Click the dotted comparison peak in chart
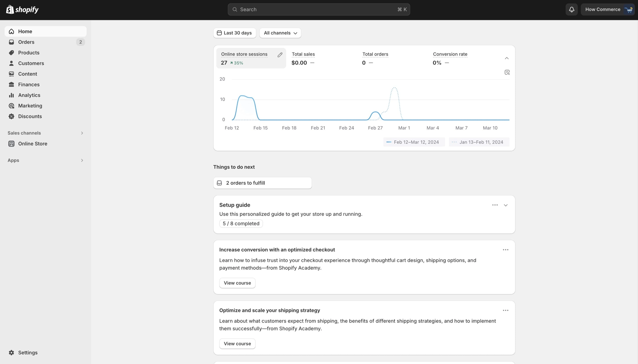Image resolution: width=638 pixels, height=364 pixels. click(395, 88)
